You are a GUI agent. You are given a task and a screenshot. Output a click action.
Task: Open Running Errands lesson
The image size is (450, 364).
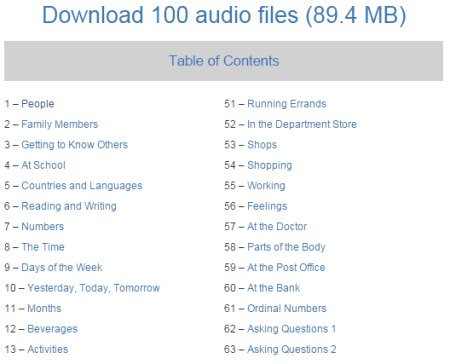click(287, 104)
